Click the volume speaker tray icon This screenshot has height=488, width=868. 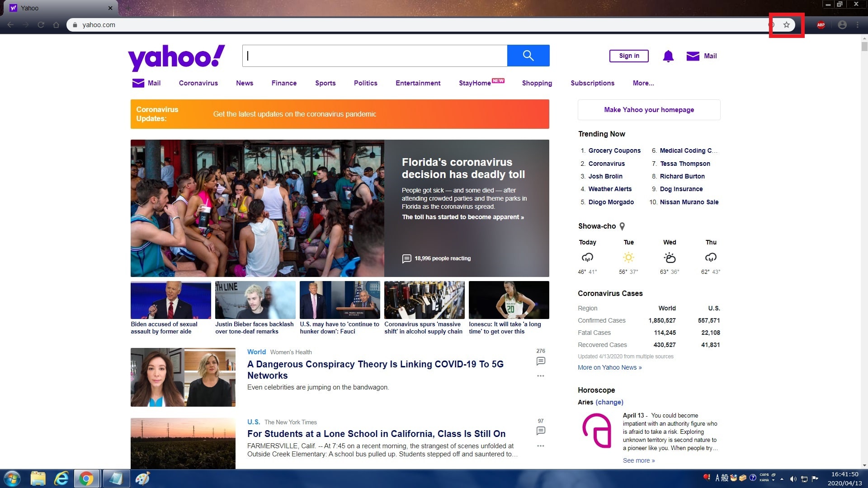click(793, 479)
